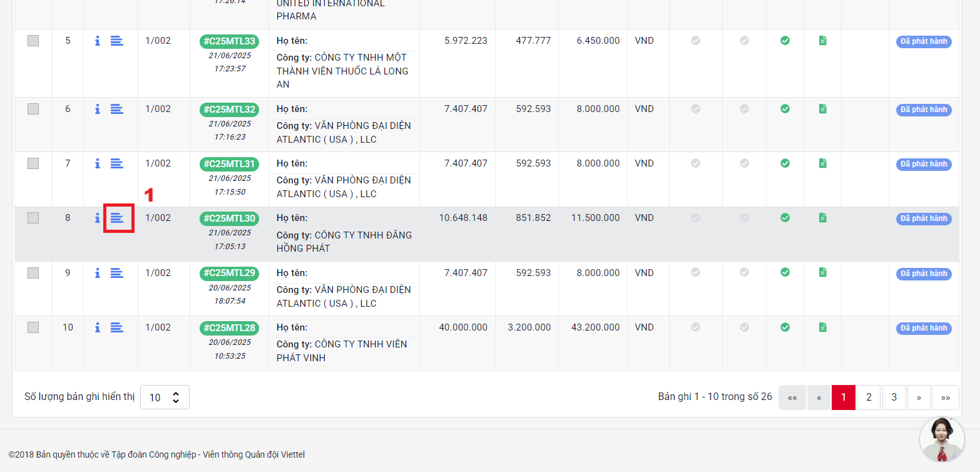Open records-per-page dropdown showing 10
Image resolution: width=980 pixels, height=472 pixels.
pos(165,398)
